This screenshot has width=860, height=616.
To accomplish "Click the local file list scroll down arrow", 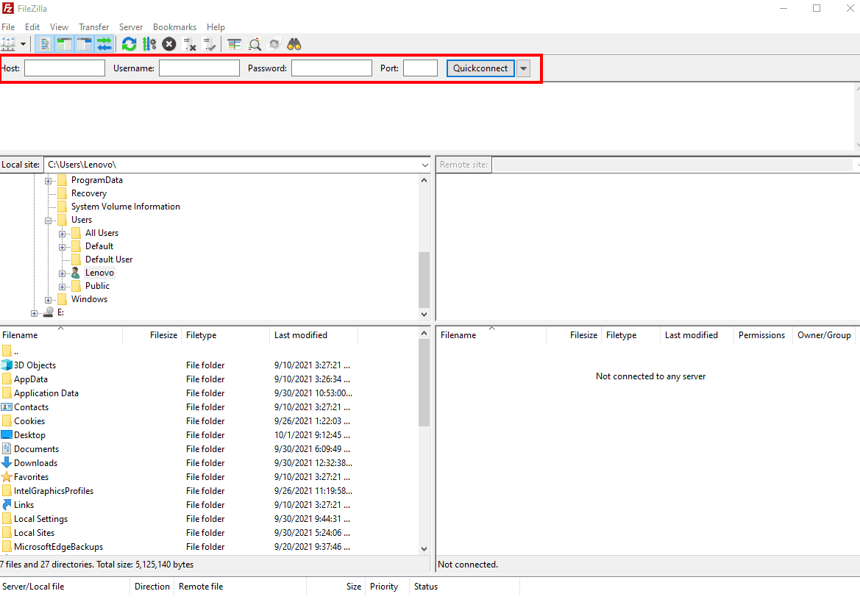I will coord(424,548).
